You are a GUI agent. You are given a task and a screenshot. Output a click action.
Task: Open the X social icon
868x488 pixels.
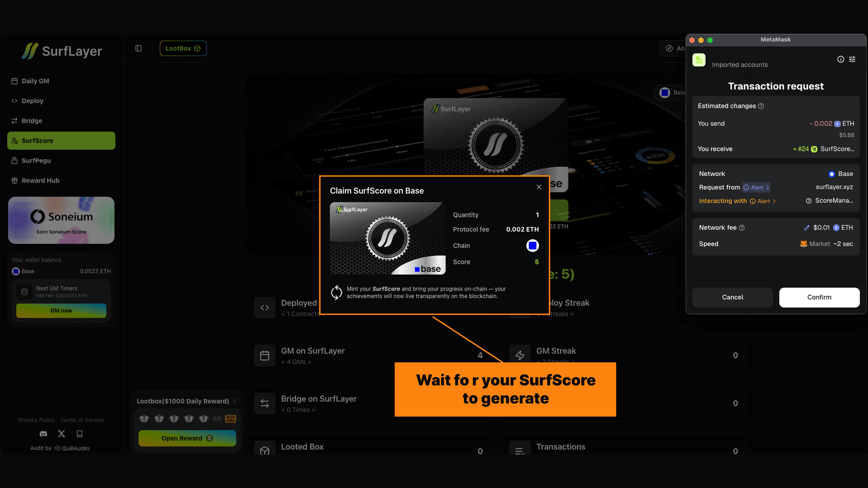[61, 434]
